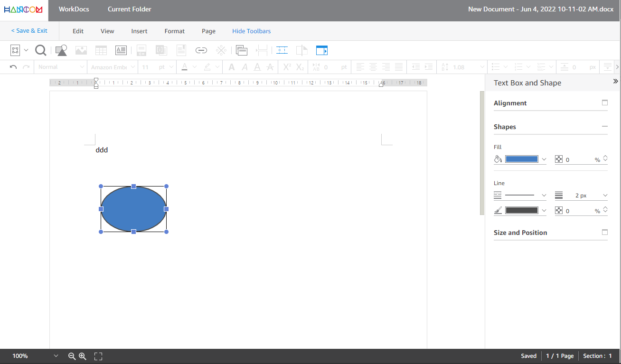The image size is (621, 364).
Task: Click the insert text box icon
Action: (121, 50)
